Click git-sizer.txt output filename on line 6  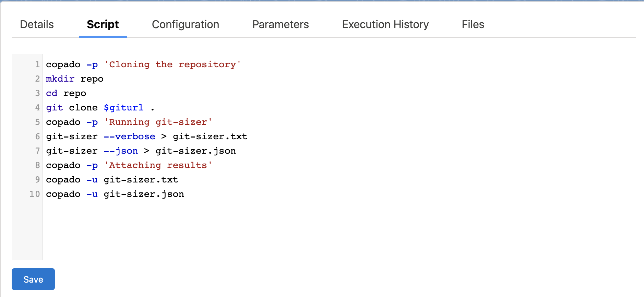[210, 136]
